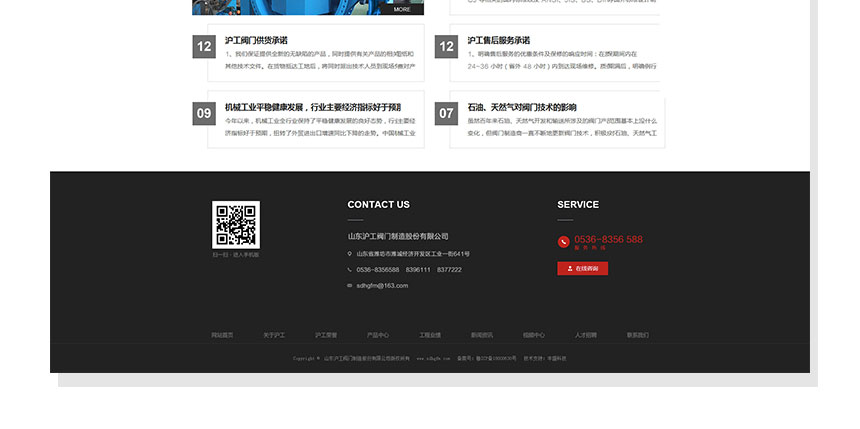Image resolution: width=860 pixels, height=429 pixels.
Task: Open the 网站首页 footer menu item
Action: pos(222,335)
